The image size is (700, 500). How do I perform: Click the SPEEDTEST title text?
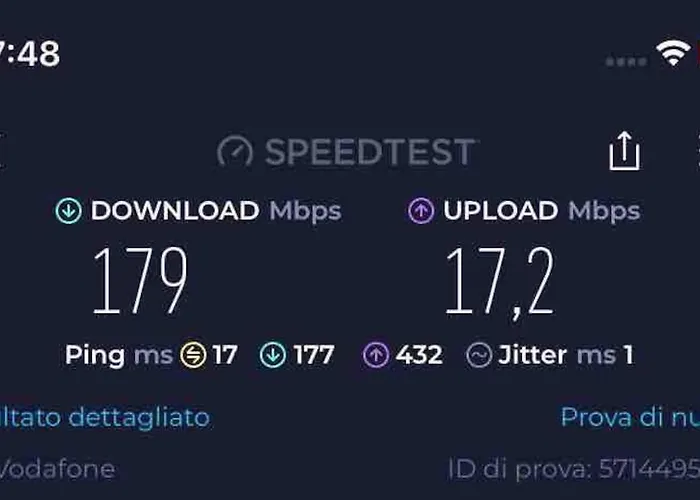(x=370, y=152)
